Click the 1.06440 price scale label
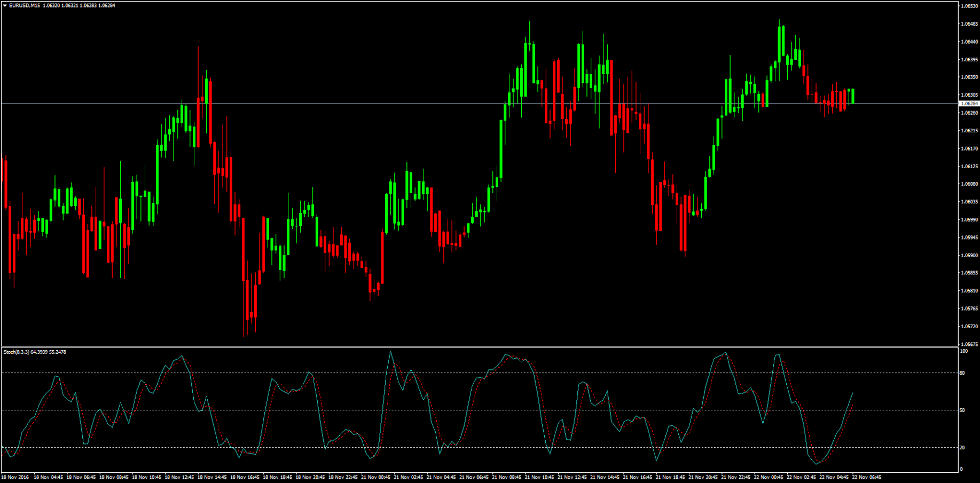 click(x=969, y=42)
